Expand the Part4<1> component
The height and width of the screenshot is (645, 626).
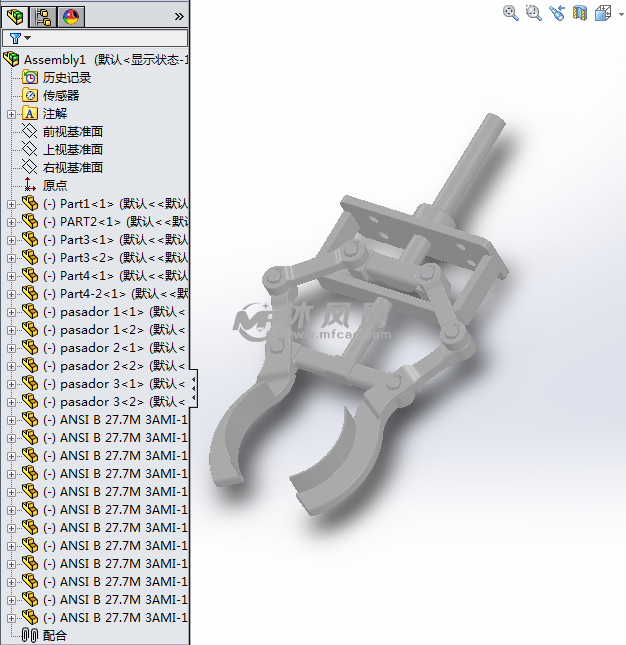pos(12,276)
